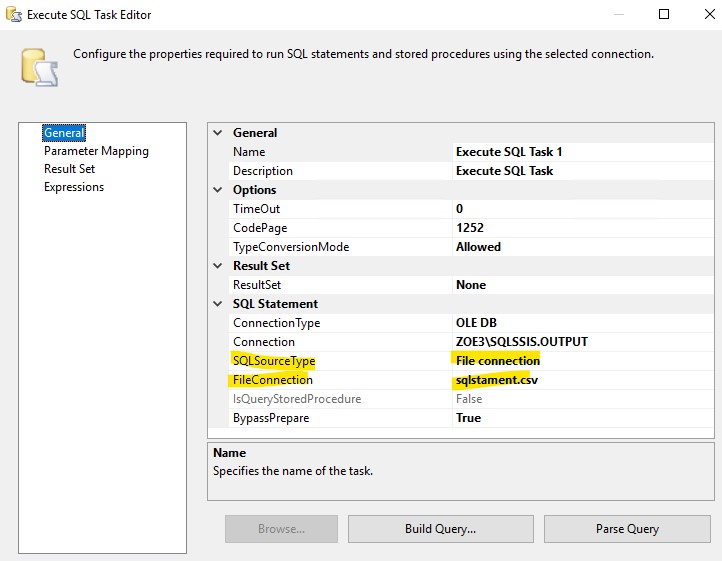722x561 pixels.
Task: Select the TypeConversionMode property label
Action: click(291, 247)
